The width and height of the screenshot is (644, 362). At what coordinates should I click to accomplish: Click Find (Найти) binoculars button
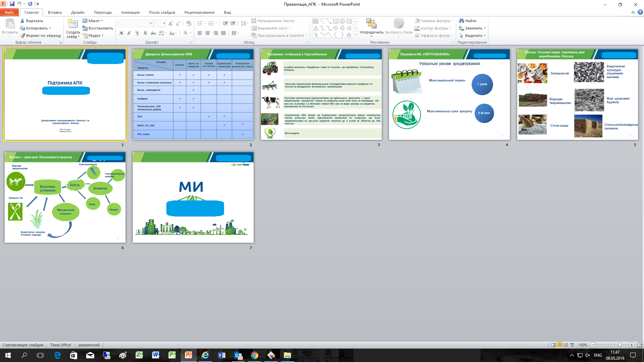468,21
